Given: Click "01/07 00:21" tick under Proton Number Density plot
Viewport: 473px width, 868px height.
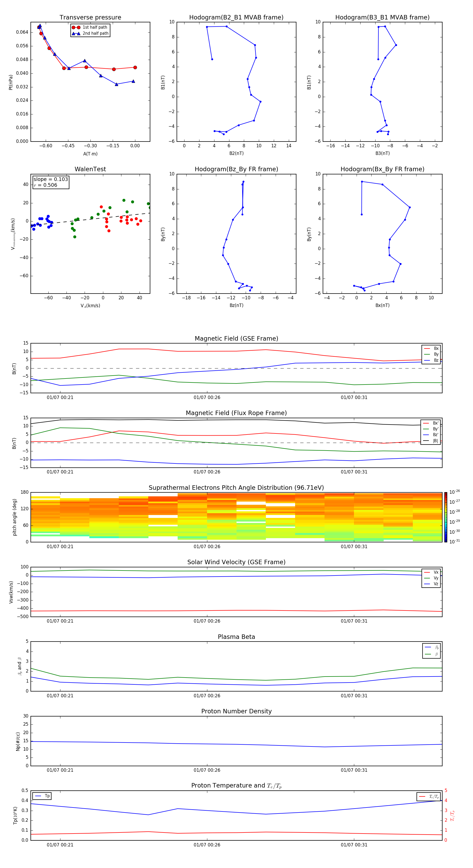Looking at the screenshot, I should click(x=60, y=770).
